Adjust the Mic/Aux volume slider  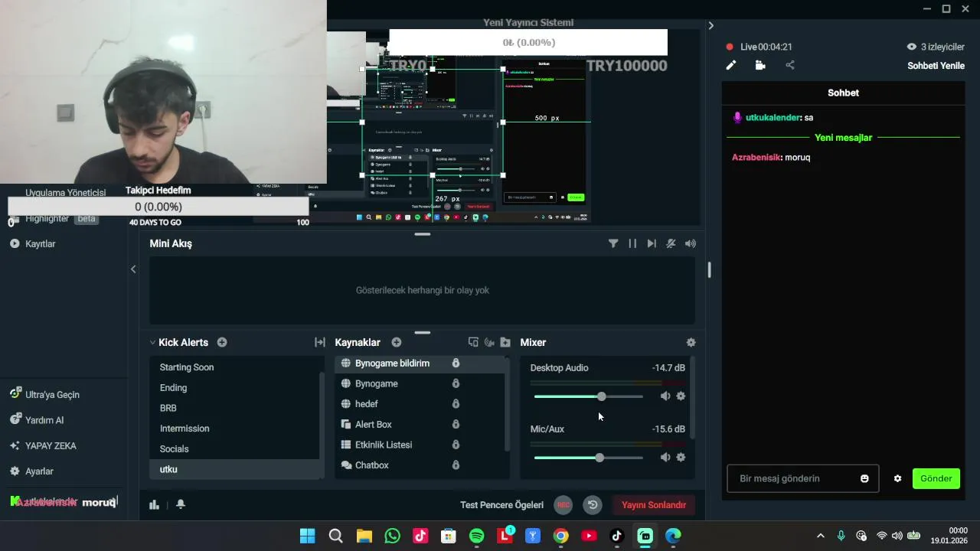588,458
